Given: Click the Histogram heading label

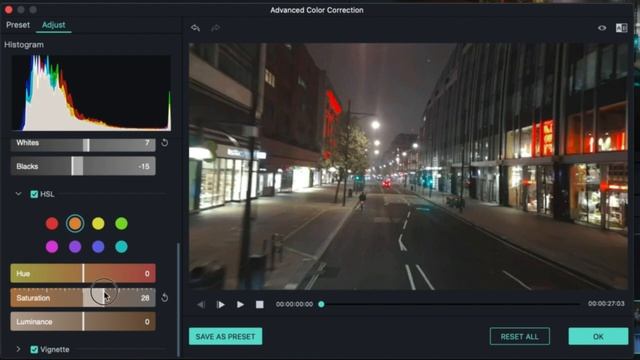Looking at the screenshot, I should 24,44.
